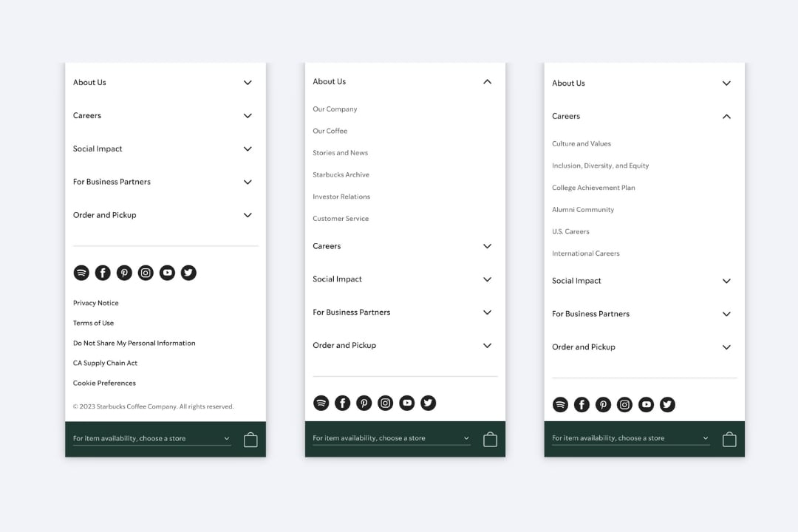The image size is (798, 532).
Task: Open Spotify icon in the right panel
Action: (560, 405)
